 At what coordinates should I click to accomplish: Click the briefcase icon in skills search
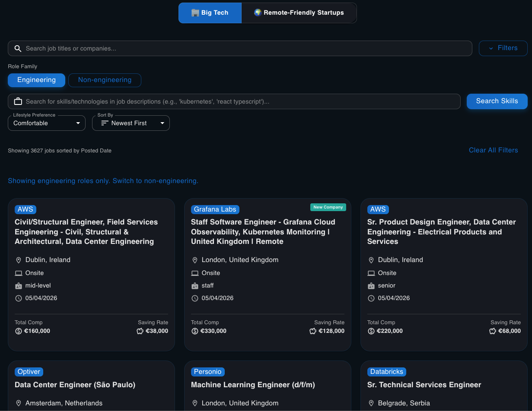tap(18, 101)
